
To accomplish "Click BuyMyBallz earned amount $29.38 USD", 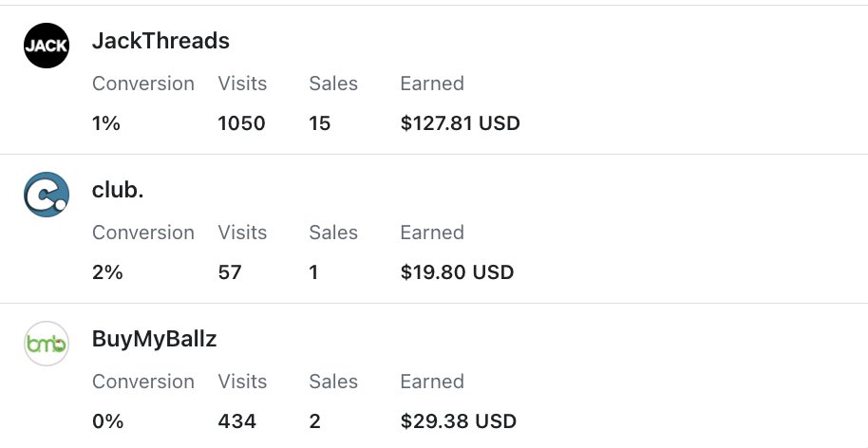I will (458, 421).
